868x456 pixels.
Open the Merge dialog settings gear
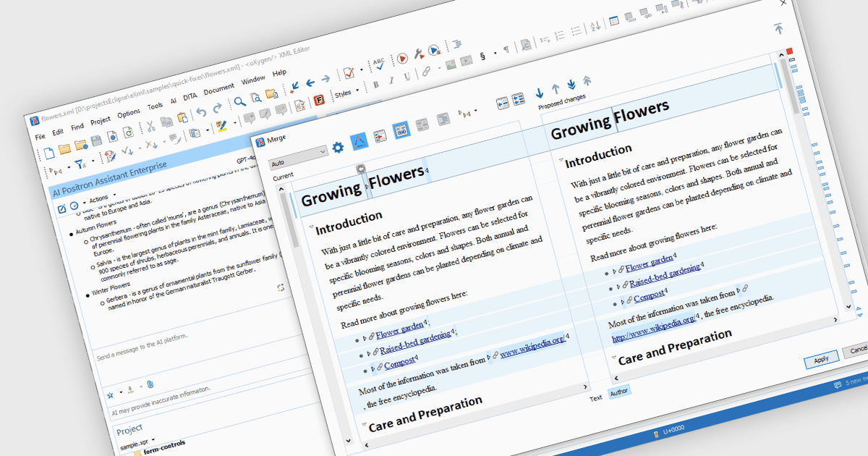[338, 148]
